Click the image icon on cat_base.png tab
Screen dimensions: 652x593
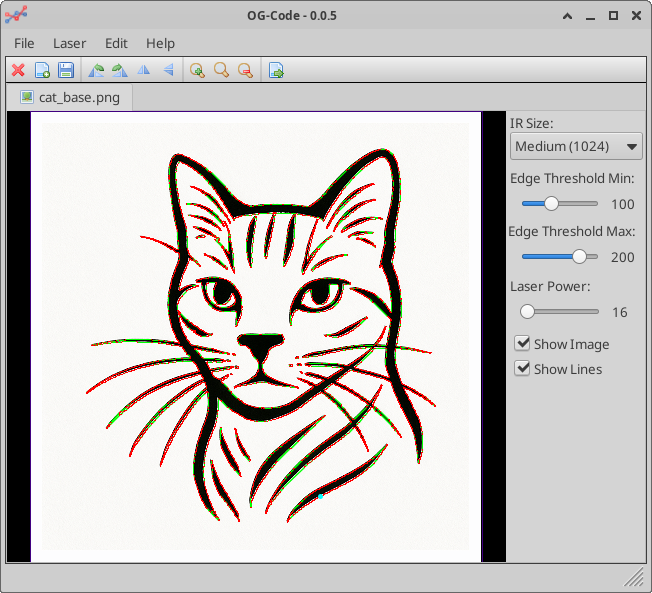[27, 97]
